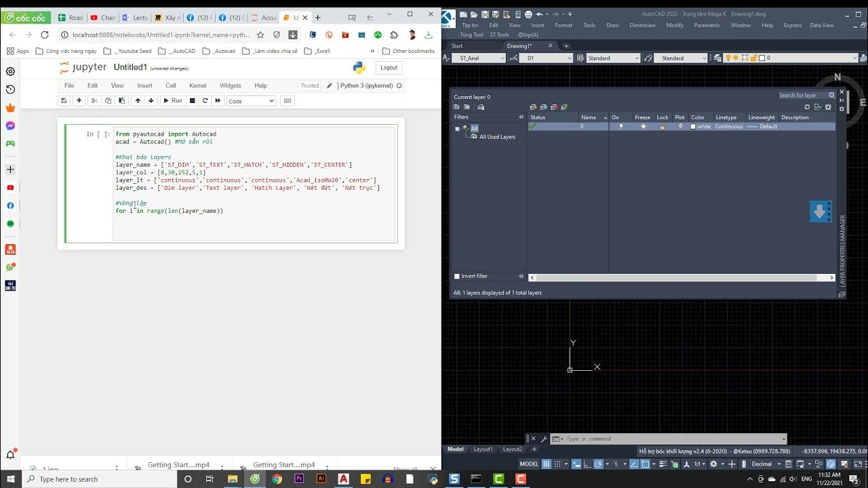Toggle layer 0 On lightbulb
868x488 pixels.
620,127
